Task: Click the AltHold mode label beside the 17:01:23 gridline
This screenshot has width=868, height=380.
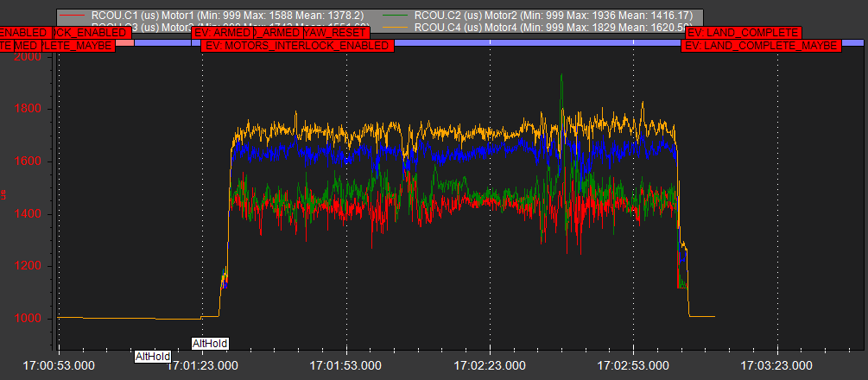Action: click(210, 344)
